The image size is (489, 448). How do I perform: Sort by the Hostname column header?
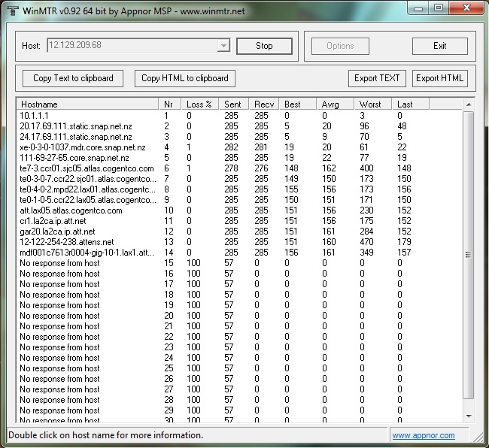coord(87,104)
